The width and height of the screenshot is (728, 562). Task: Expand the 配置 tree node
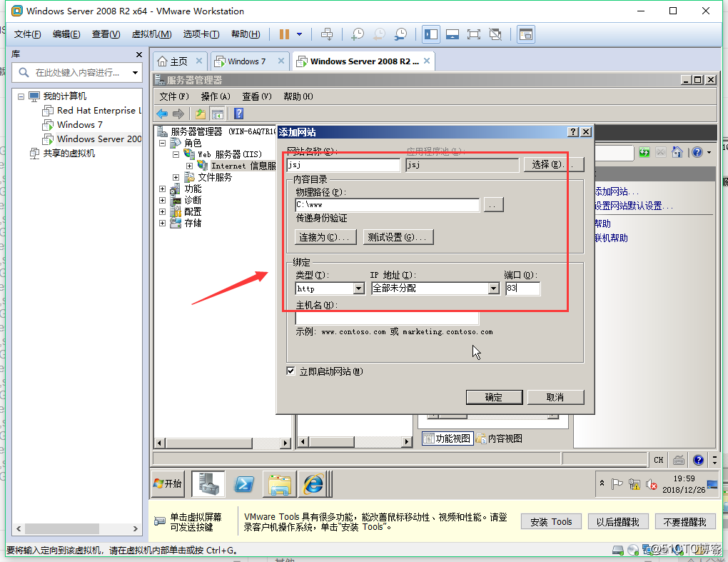pyautogui.click(x=162, y=212)
